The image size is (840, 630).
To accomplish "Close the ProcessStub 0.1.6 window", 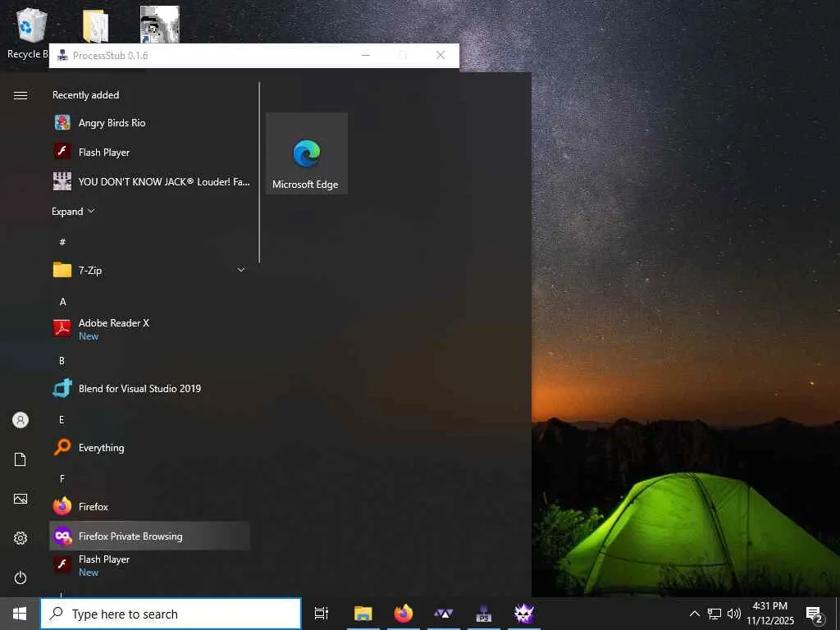I will click(x=441, y=55).
